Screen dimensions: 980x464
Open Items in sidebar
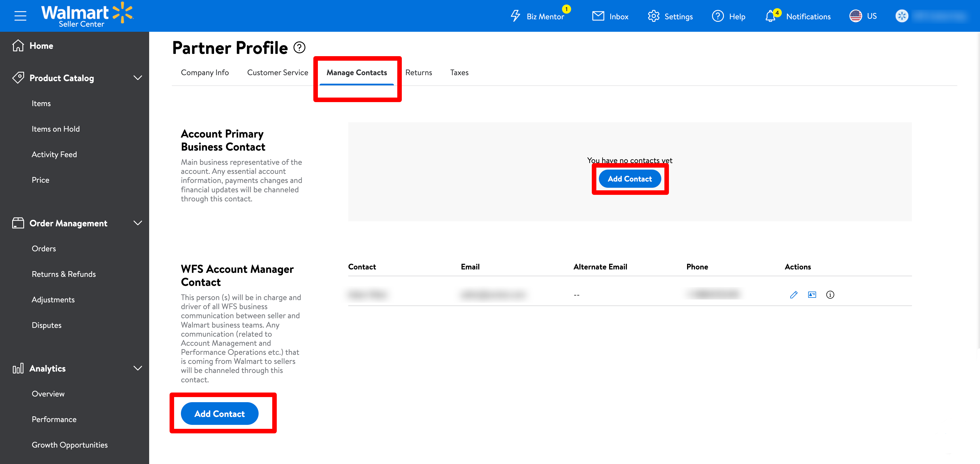click(x=41, y=103)
